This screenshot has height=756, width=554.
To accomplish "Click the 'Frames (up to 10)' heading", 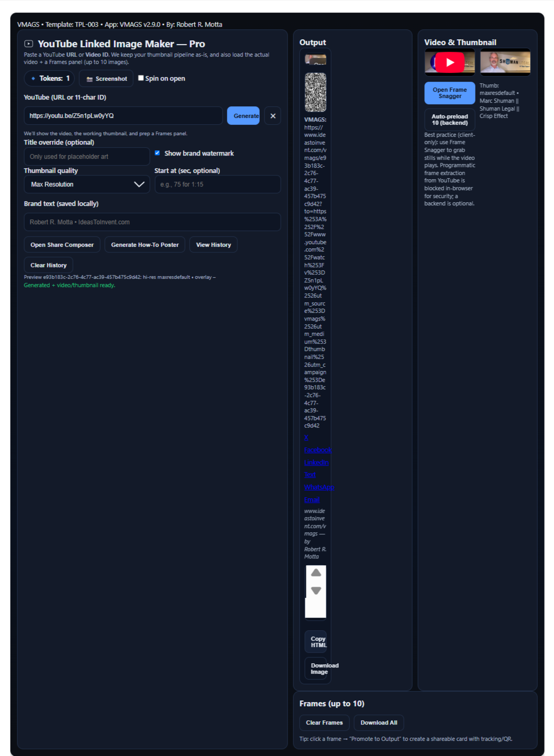I will [x=332, y=704].
